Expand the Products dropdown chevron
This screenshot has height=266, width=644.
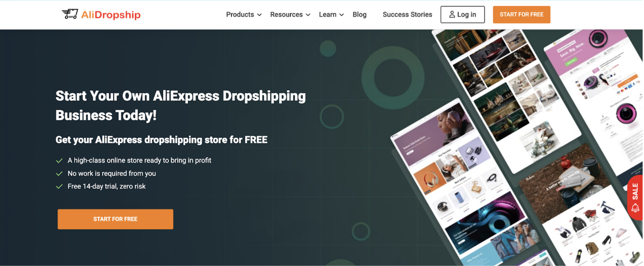click(x=260, y=15)
